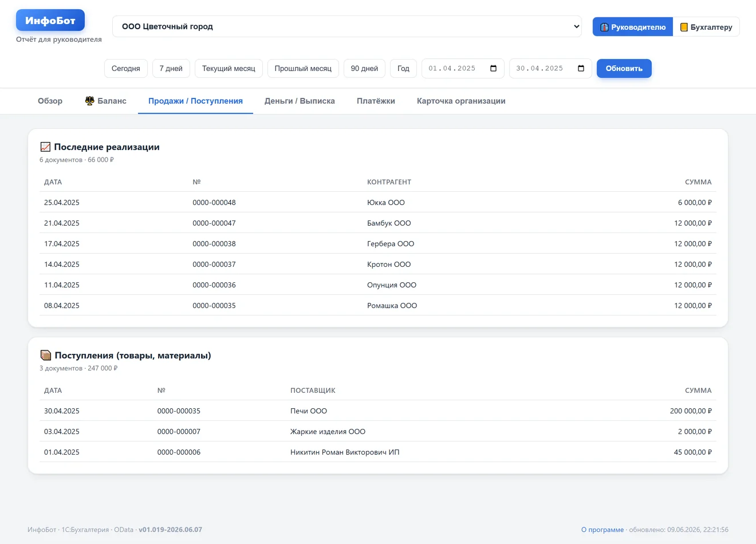Click the box icon beside Поступления heading
Image resolution: width=756 pixels, height=544 pixels.
(46, 356)
